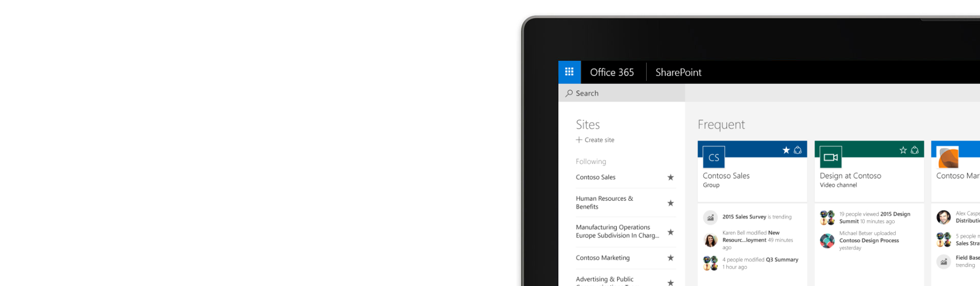Open Advertising & Public site link

point(604,279)
